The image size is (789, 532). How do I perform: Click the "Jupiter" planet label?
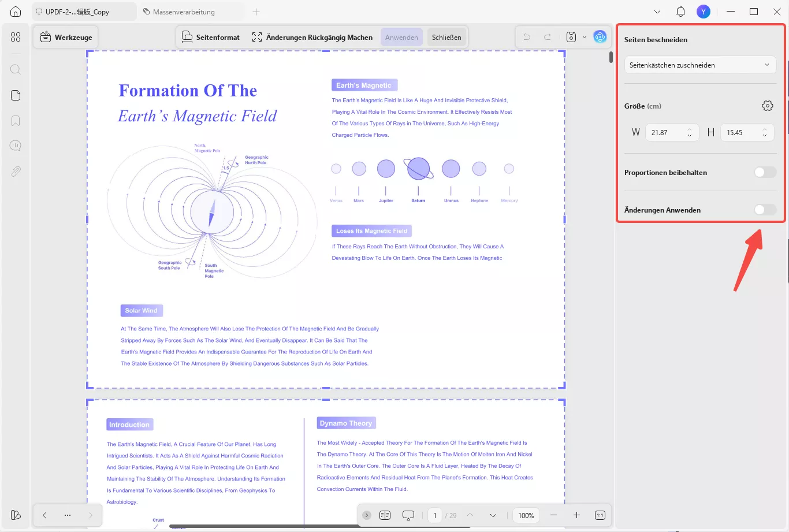tap(386, 200)
